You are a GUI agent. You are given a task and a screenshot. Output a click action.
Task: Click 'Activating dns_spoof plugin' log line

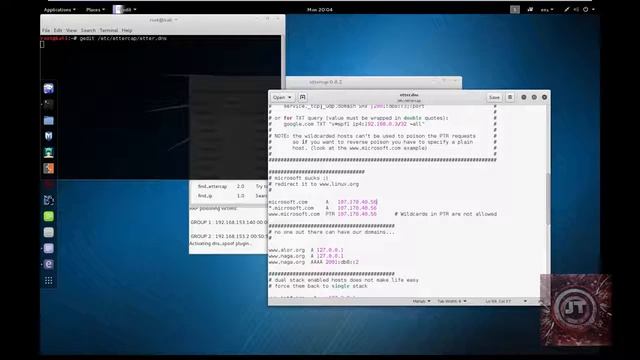click(x=220, y=244)
